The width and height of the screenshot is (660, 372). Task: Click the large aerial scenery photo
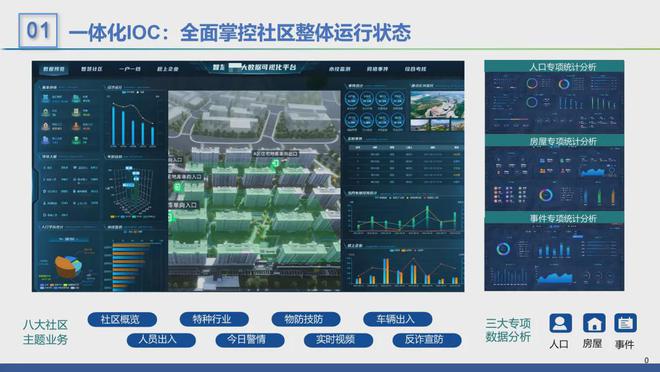click(437, 105)
